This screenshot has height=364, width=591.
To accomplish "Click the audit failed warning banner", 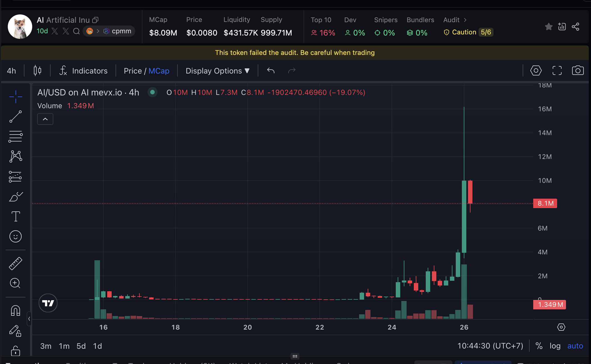I will point(295,53).
